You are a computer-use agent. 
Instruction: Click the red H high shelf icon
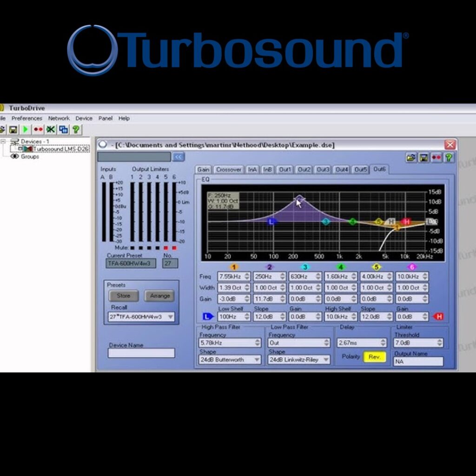(438, 317)
